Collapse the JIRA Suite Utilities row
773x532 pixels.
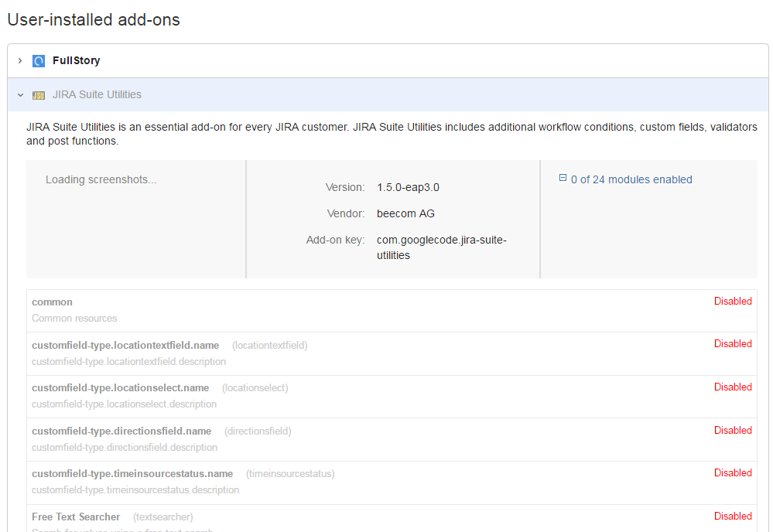click(20, 95)
